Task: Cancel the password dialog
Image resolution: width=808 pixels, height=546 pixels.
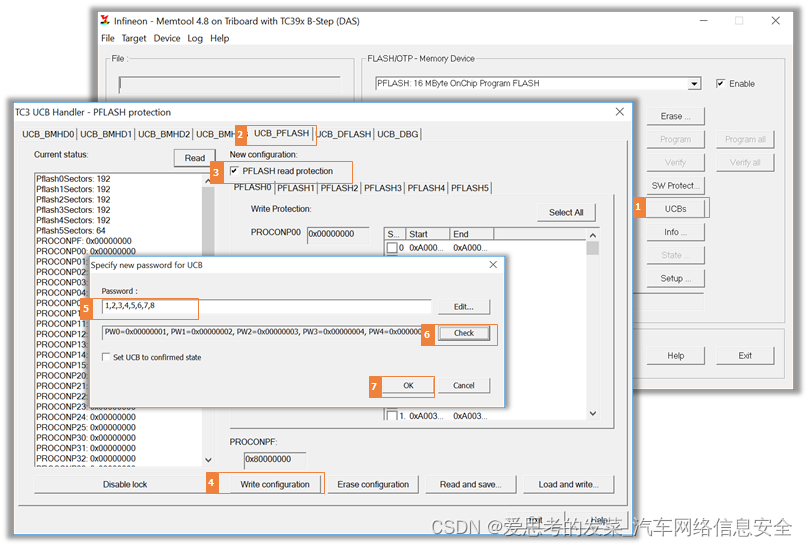Action: [x=463, y=385]
